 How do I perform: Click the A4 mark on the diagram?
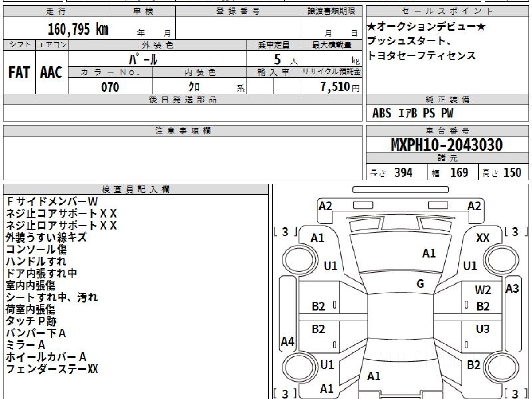[288, 341]
